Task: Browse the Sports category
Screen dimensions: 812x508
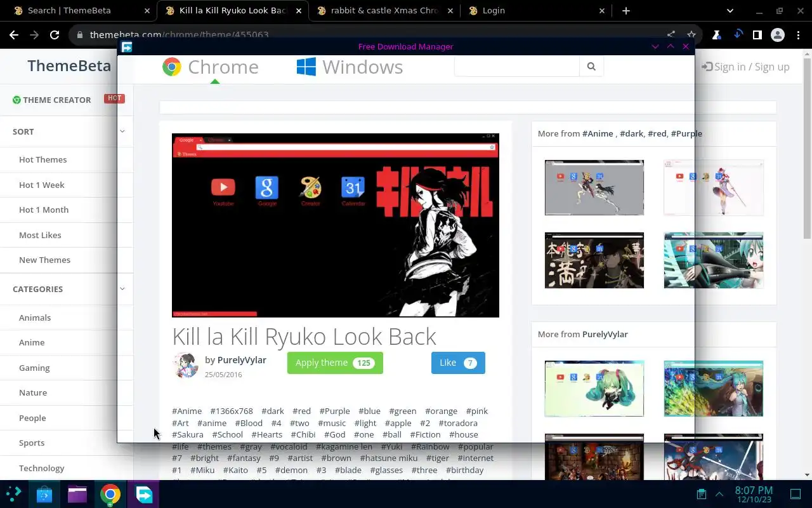Action: [32, 443]
